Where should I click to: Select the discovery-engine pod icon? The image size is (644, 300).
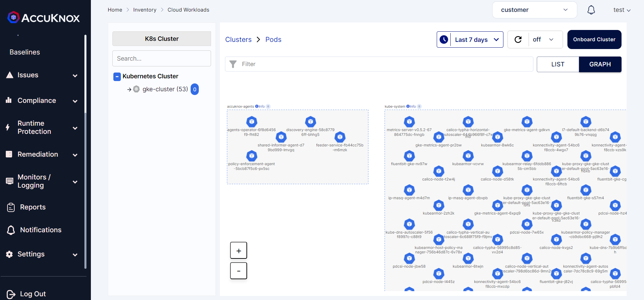point(310,122)
